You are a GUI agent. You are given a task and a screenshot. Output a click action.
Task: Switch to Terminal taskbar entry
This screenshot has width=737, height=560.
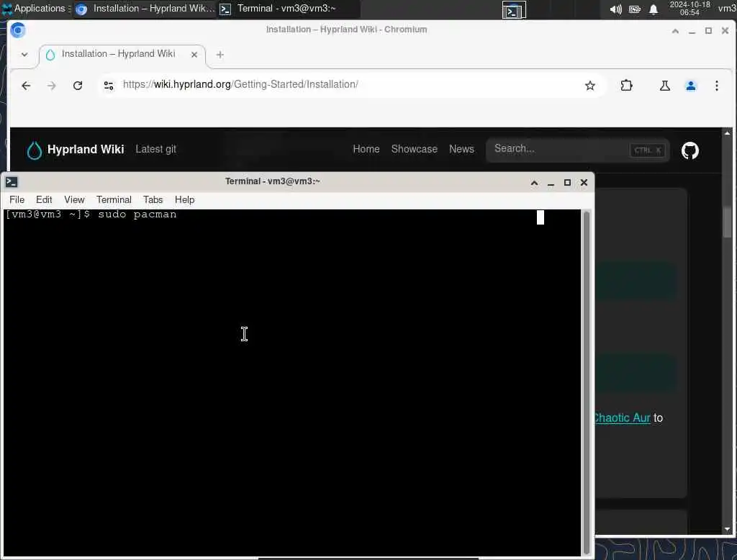point(289,9)
